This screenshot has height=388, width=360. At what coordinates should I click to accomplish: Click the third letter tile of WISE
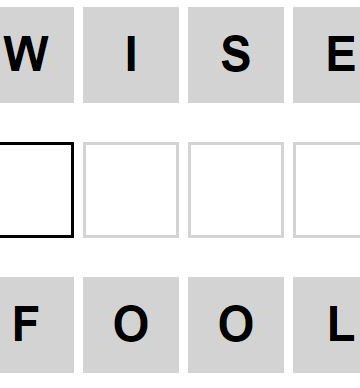coord(236,55)
